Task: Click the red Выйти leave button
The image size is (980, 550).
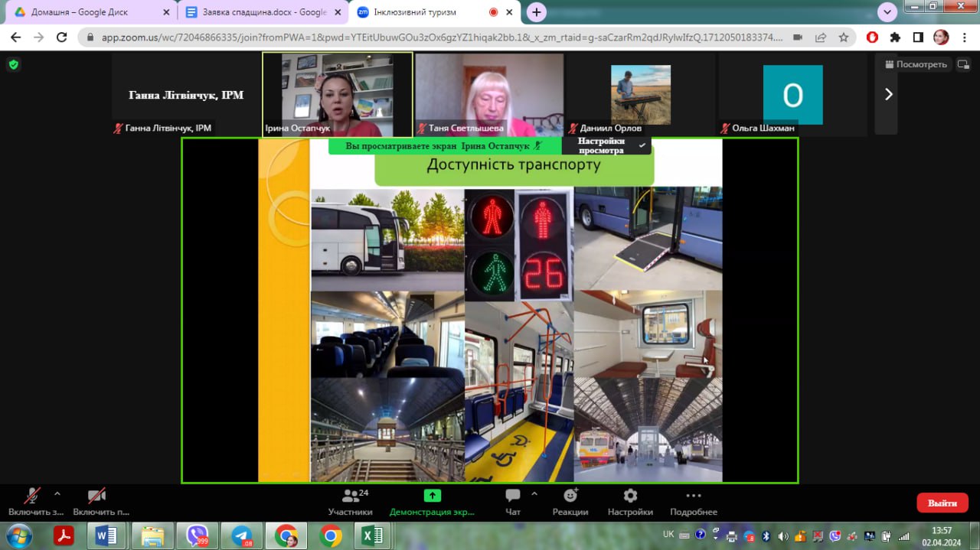Action: click(942, 503)
